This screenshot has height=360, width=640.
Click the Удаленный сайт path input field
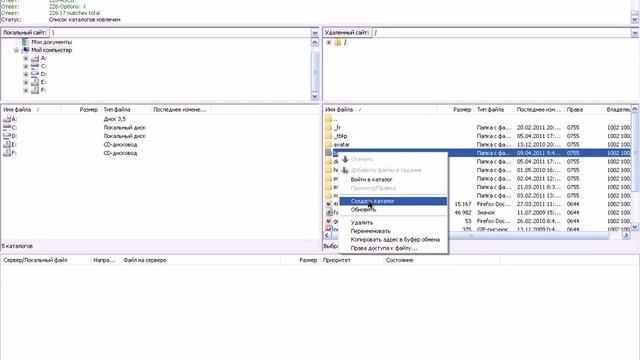502,33
